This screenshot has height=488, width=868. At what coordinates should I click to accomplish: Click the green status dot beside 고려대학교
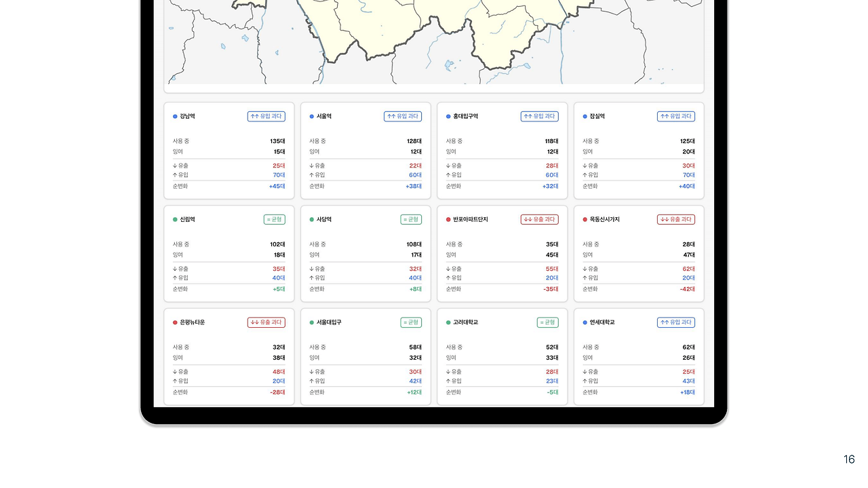pyautogui.click(x=448, y=322)
